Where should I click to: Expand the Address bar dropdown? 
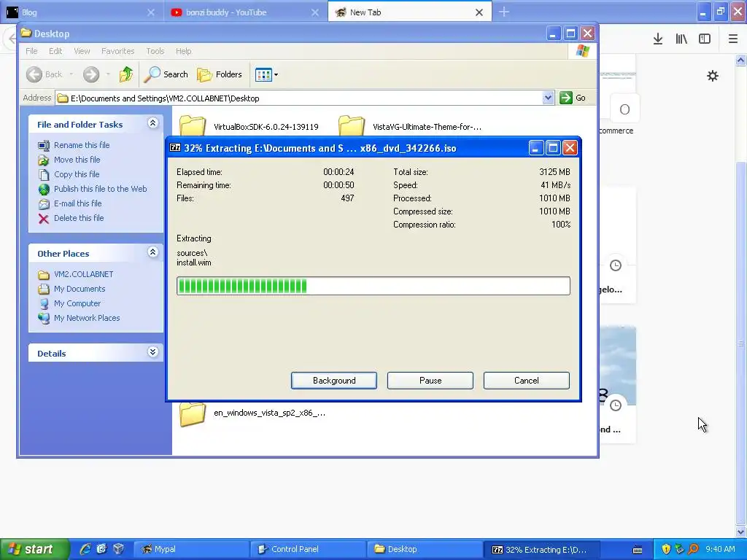point(548,98)
